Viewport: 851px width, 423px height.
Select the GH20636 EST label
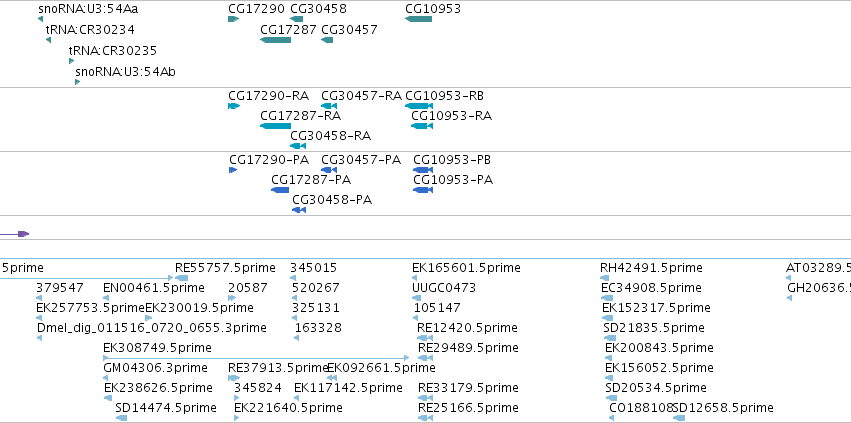coord(819,287)
